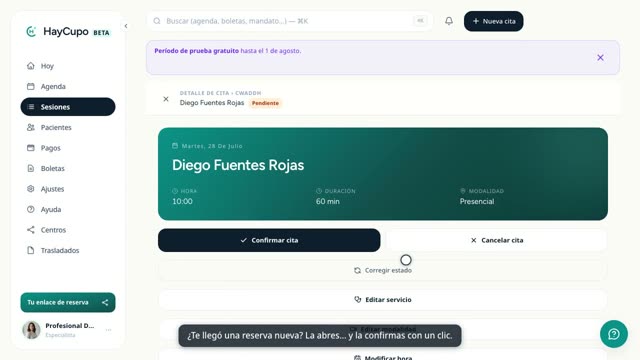Open the Ayuda help page
This screenshot has height=360, width=640.
(68, 209)
